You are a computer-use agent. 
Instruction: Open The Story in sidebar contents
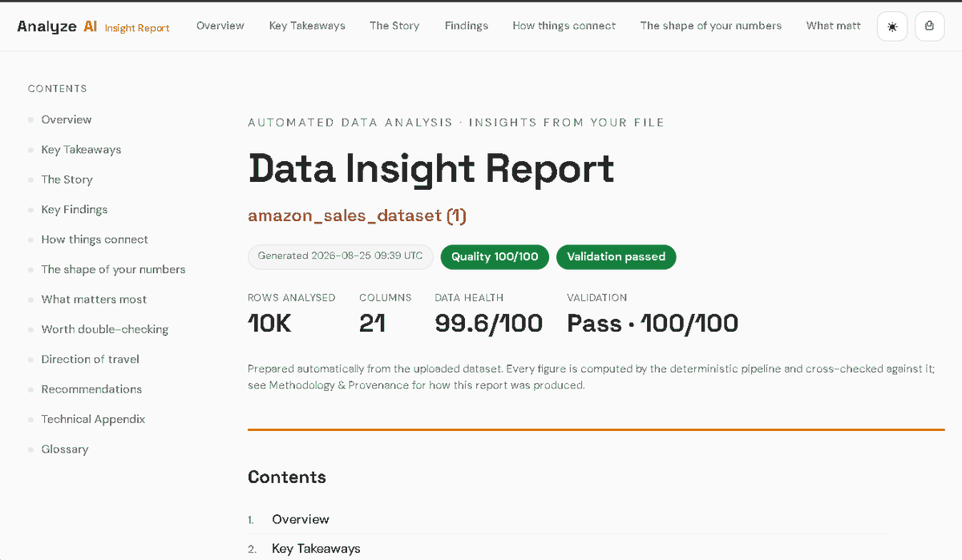pos(67,179)
